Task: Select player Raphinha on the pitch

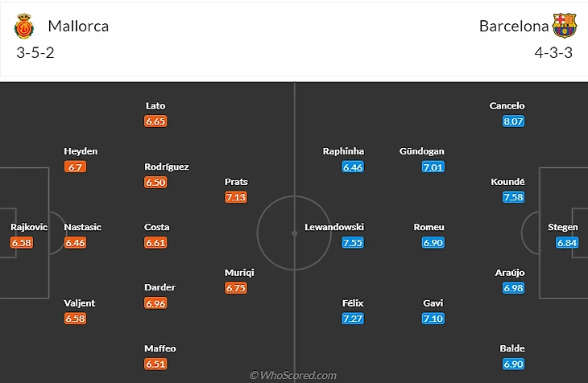Action: (343, 151)
